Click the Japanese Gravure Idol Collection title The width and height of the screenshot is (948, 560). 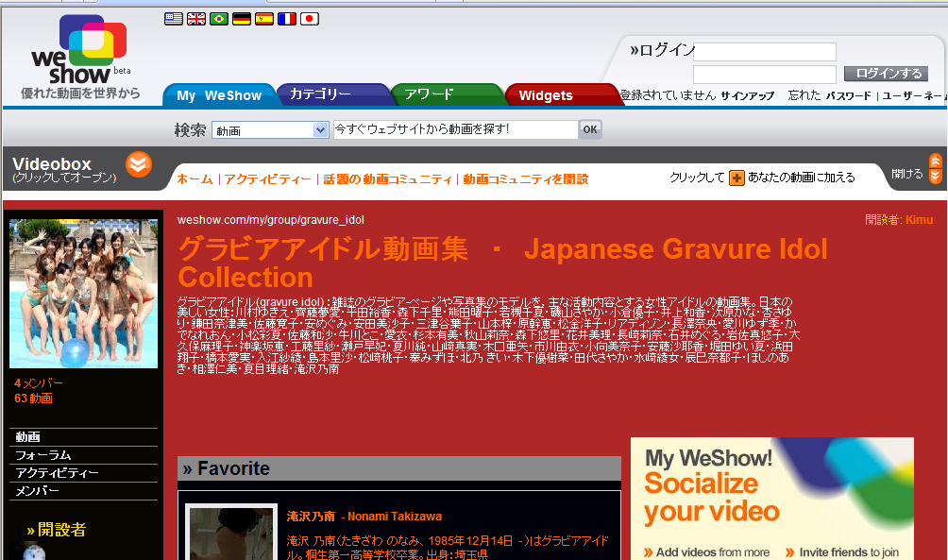(x=502, y=263)
